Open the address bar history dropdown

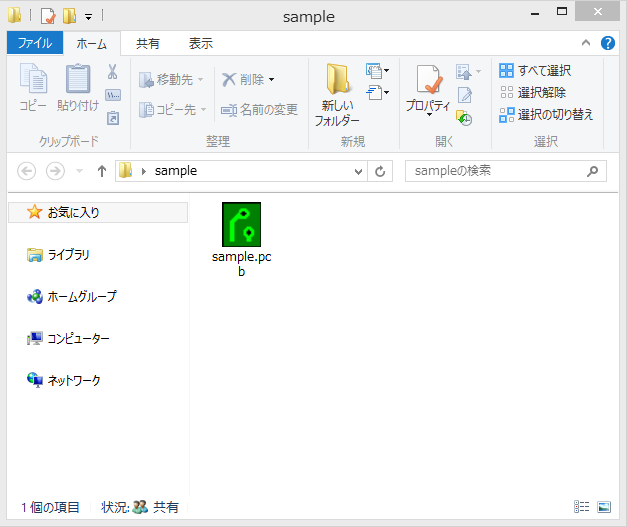pyautogui.click(x=359, y=172)
